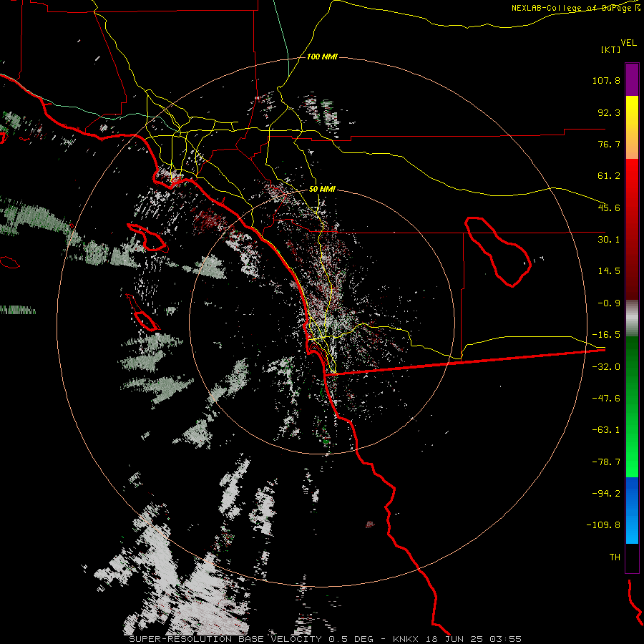Click the "NEXLAB-College of DuPage" credit text
644x644 pixels.
571,8
